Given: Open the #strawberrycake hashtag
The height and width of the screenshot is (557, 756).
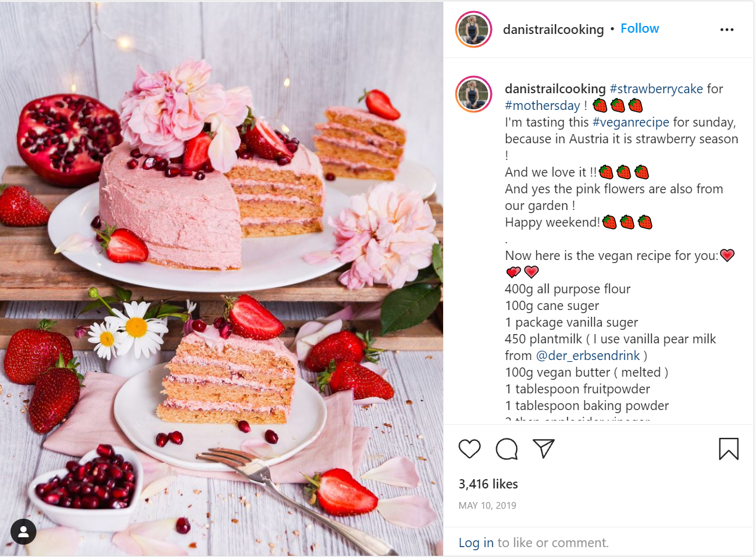Looking at the screenshot, I should click(x=656, y=89).
